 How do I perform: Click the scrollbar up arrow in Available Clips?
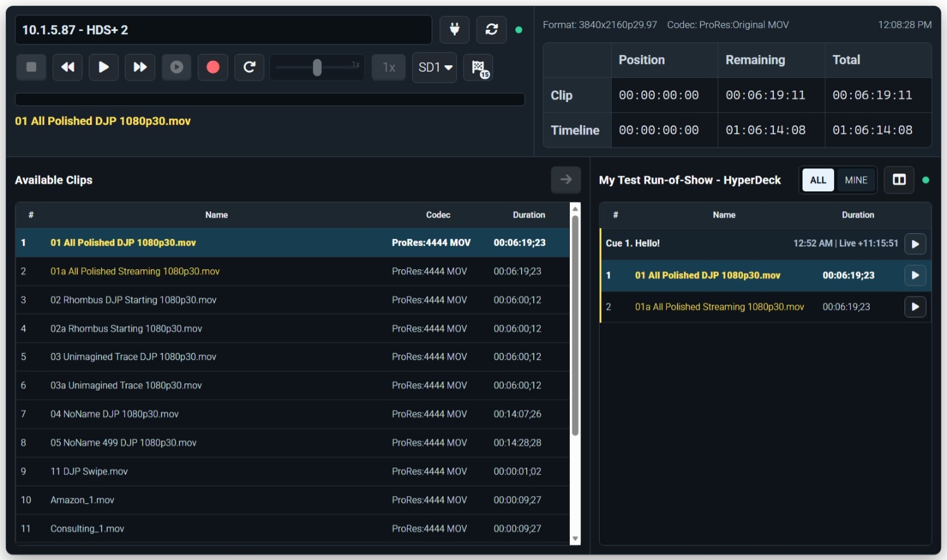tap(576, 208)
